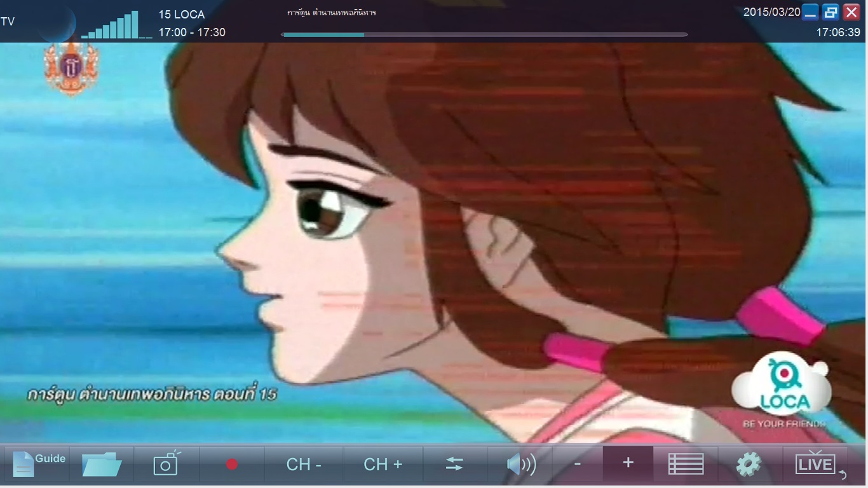Raise the volume with the plus button

click(628, 464)
